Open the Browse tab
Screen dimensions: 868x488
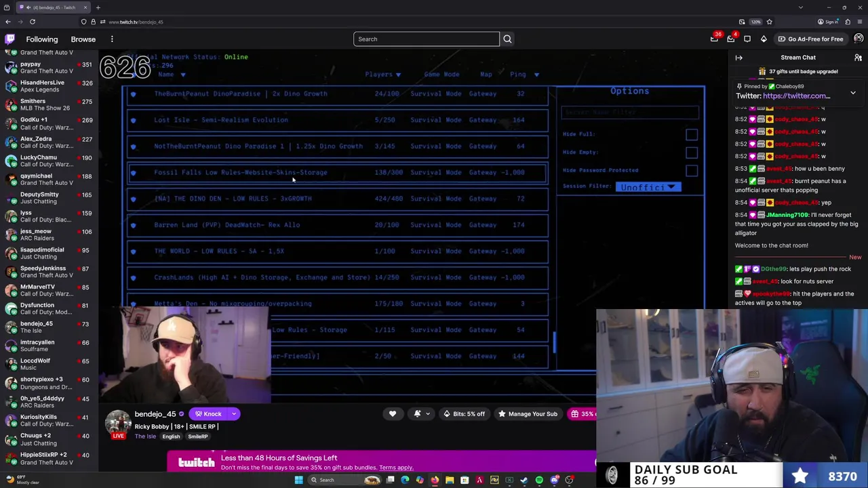coord(83,39)
